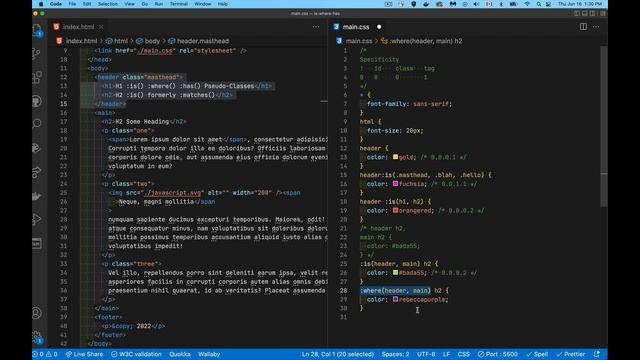Toggle Spell checker in status bar

click(537, 354)
